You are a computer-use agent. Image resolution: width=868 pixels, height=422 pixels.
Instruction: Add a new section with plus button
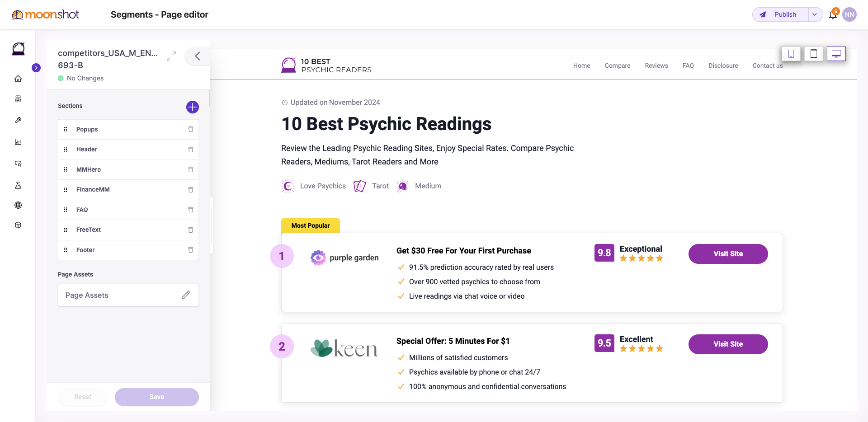[193, 107]
